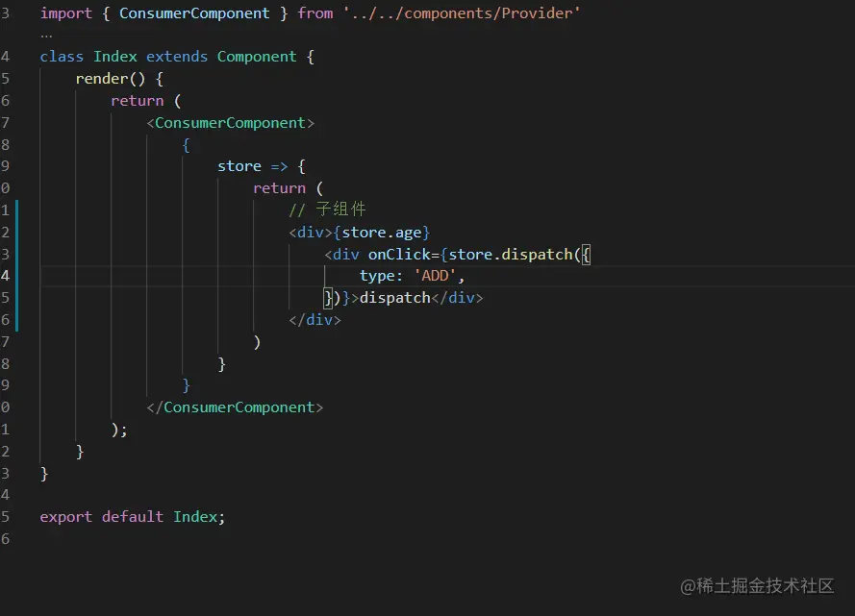
Task: Click the 'extends' keyword
Action: (x=177, y=57)
